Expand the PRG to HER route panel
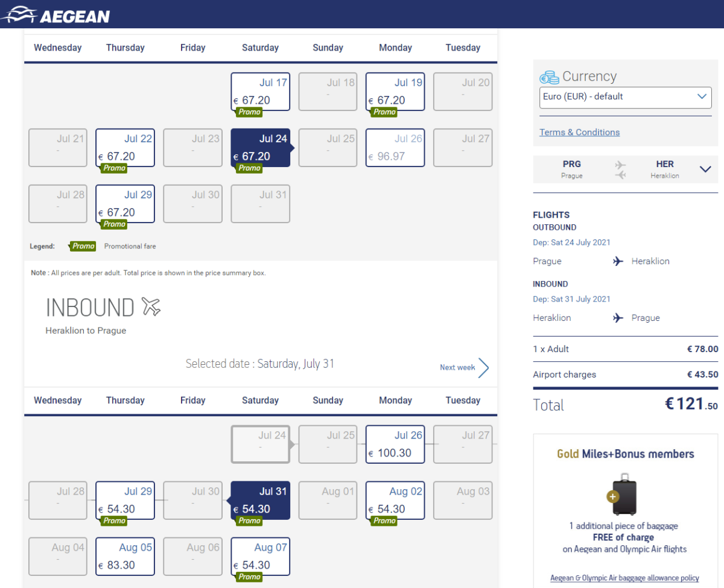This screenshot has width=724, height=588. tap(705, 169)
